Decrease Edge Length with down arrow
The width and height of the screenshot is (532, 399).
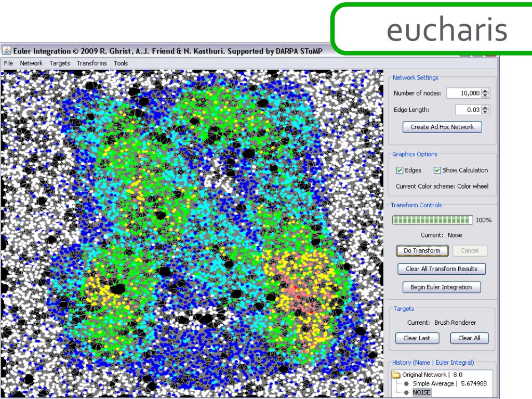pos(486,112)
